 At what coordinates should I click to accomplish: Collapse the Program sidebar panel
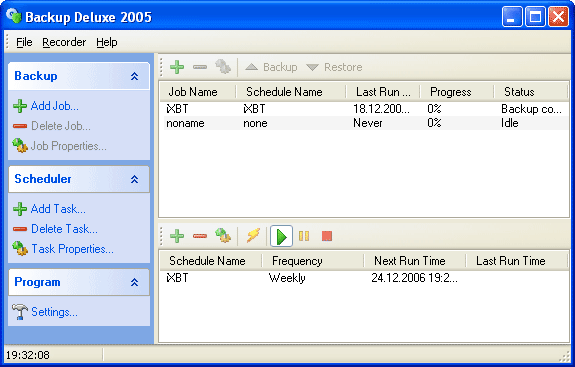click(x=135, y=282)
